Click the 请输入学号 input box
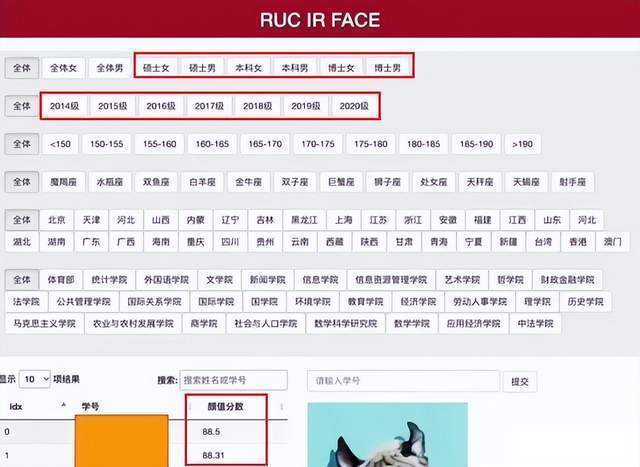The width and height of the screenshot is (640, 467). point(403,381)
